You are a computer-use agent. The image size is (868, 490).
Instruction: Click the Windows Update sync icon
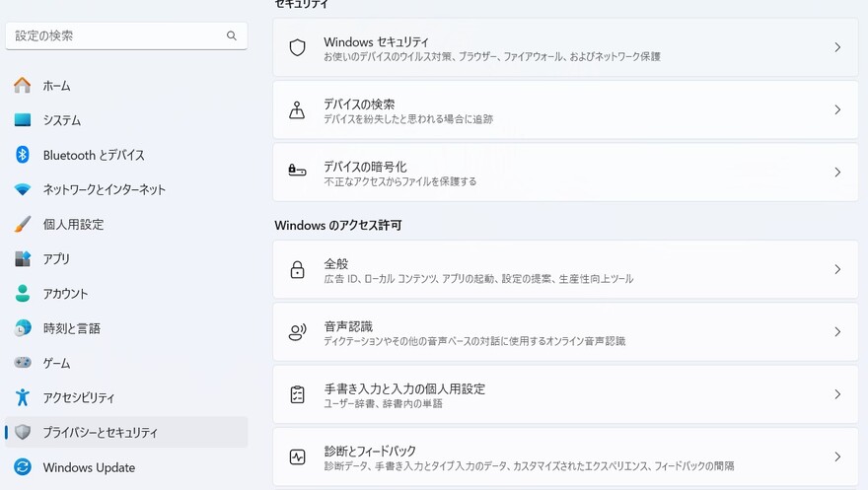click(x=22, y=467)
